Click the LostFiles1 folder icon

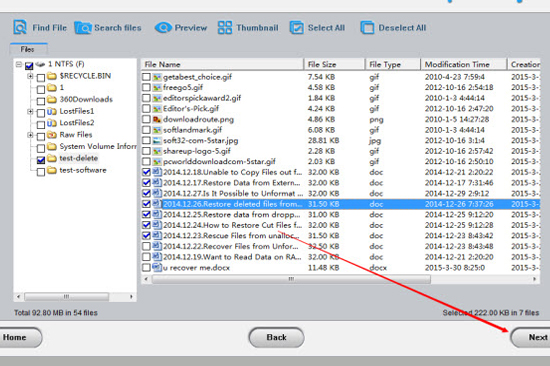coord(52,111)
